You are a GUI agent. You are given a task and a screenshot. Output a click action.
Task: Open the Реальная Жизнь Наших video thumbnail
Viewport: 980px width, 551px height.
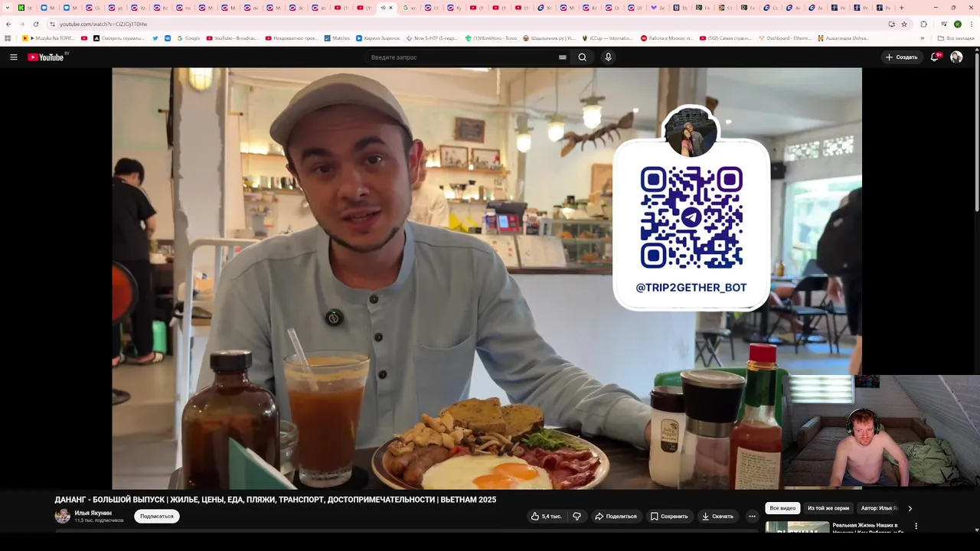[x=797, y=527]
